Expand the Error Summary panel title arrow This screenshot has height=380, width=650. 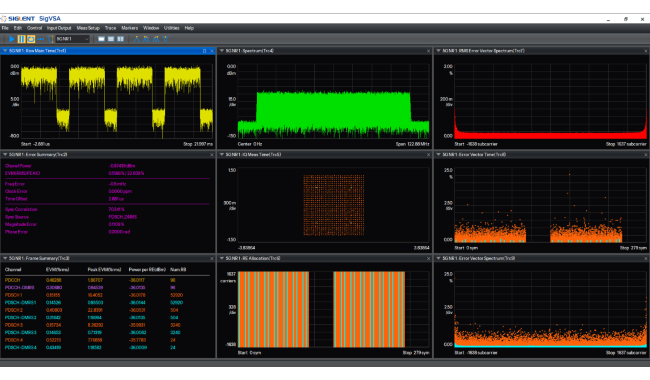[5, 155]
